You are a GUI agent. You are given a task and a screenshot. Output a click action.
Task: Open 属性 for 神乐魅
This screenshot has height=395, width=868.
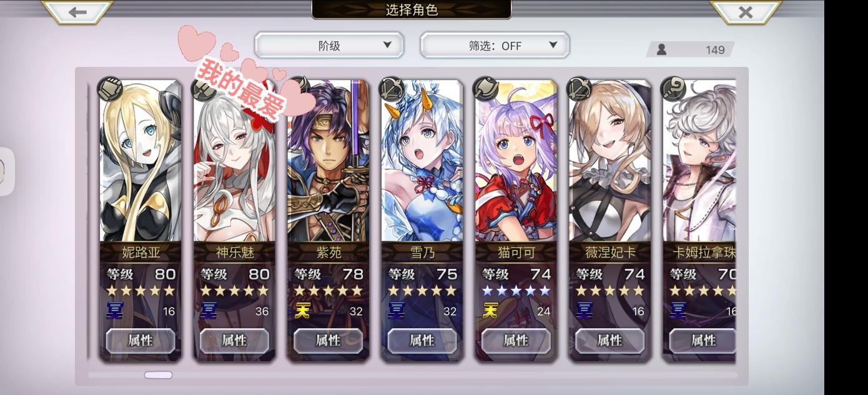[x=234, y=341]
